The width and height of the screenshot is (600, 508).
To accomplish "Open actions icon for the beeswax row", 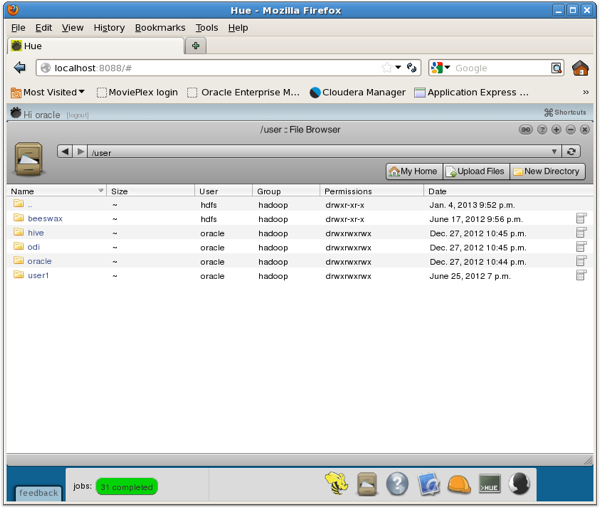I will click(581, 218).
